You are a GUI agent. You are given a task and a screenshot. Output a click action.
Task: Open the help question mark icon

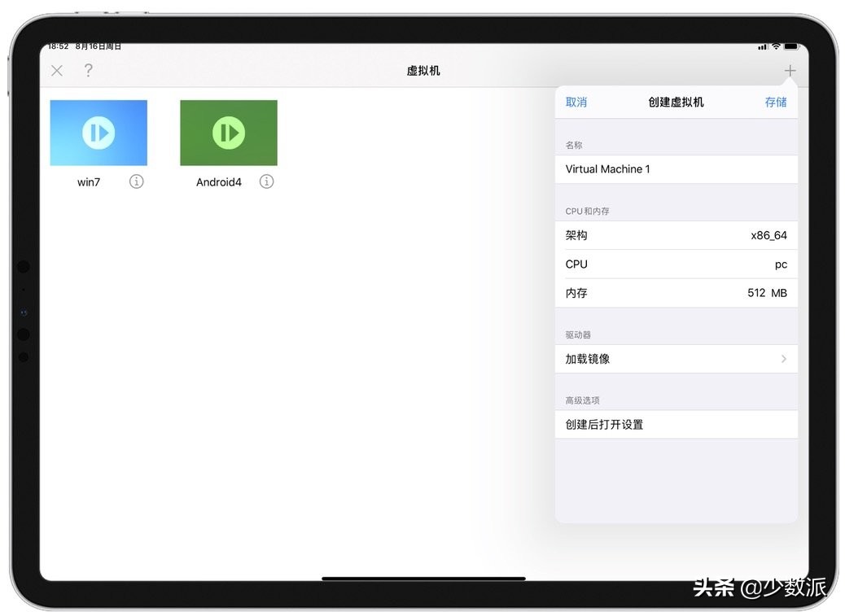click(x=88, y=71)
